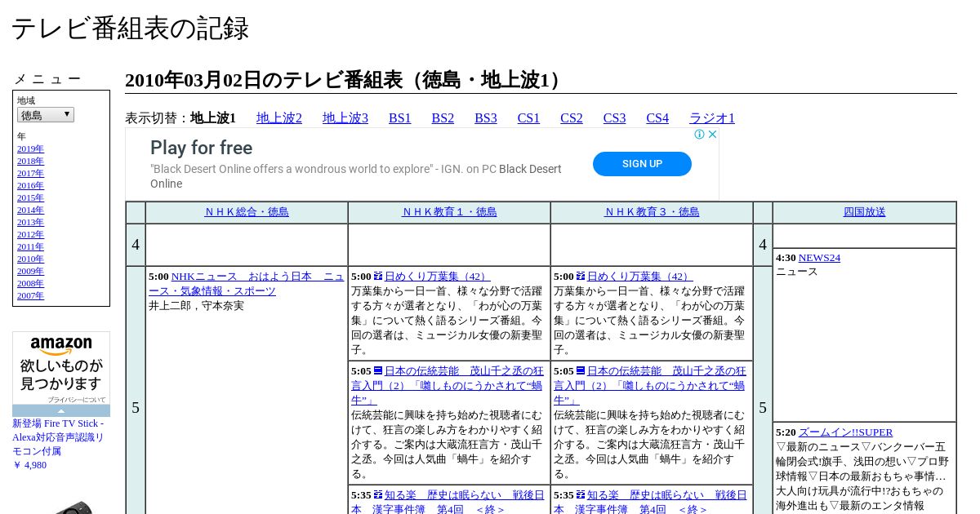Viewport: 980px width, 514px height.
Task: Open the 2007年 archive link
Action: click(30, 296)
